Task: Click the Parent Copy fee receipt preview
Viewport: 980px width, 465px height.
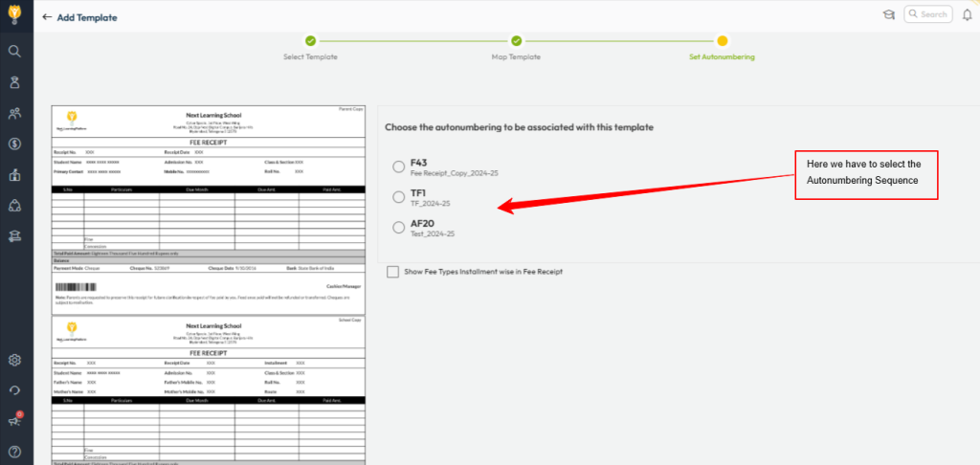Action: pos(207,208)
